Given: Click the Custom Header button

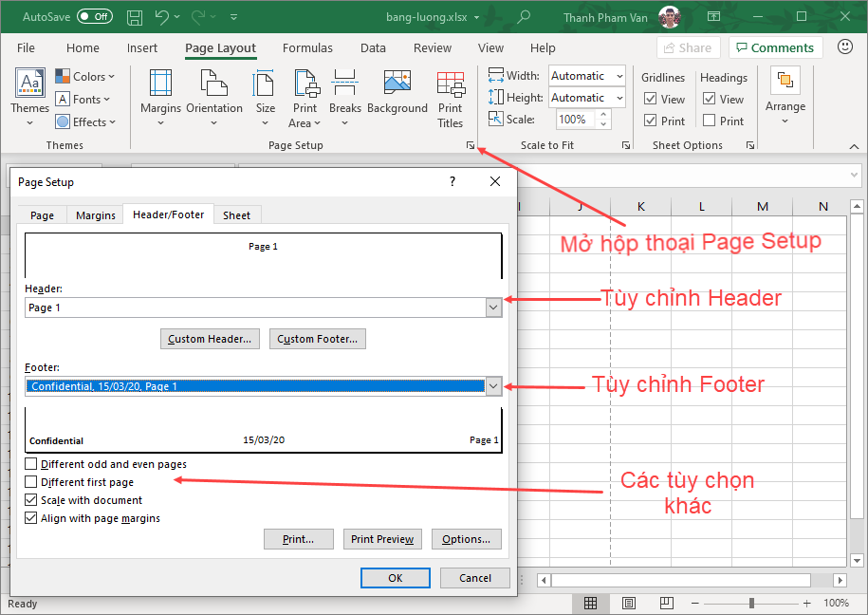Looking at the screenshot, I should (210, 339).
